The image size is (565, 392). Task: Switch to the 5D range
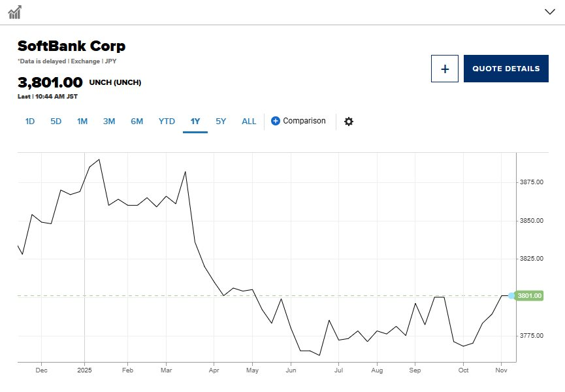[56, 121]
